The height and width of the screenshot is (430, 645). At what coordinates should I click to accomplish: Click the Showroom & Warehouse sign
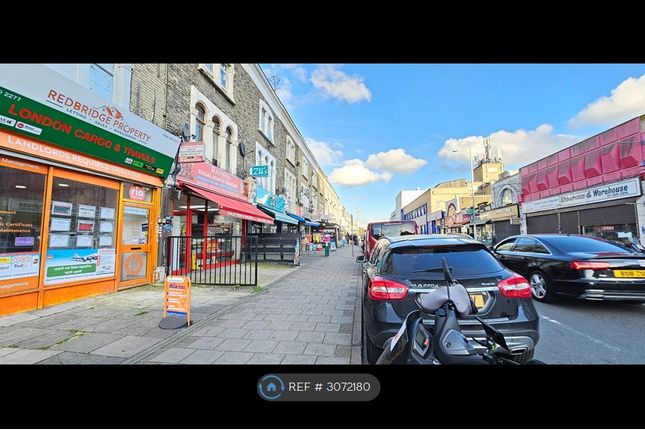point(582,196)
